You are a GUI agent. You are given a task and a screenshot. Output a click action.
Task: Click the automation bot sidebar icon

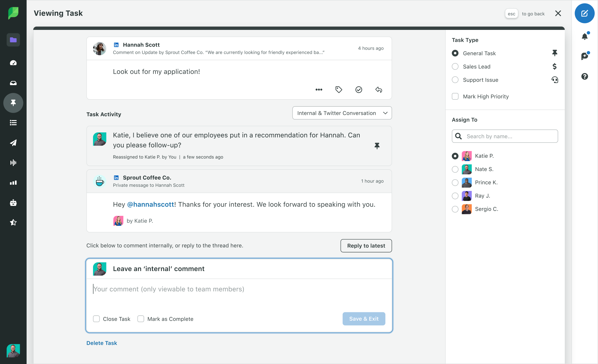[13, 202]
